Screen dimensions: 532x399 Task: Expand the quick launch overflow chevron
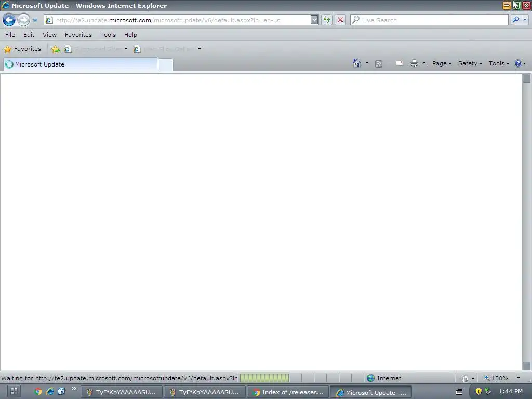(x=74, y=389)
